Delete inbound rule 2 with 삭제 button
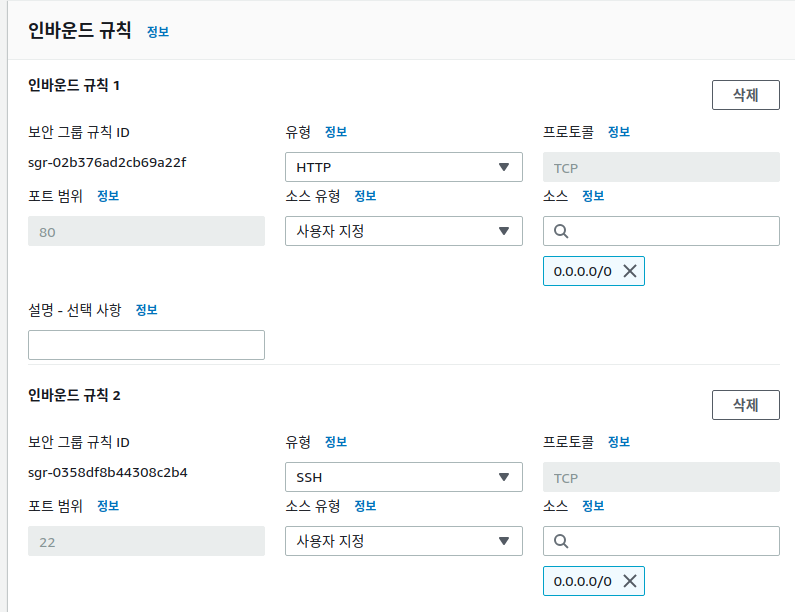This screenshot has width=795, height=612. (x=745, y=405)
